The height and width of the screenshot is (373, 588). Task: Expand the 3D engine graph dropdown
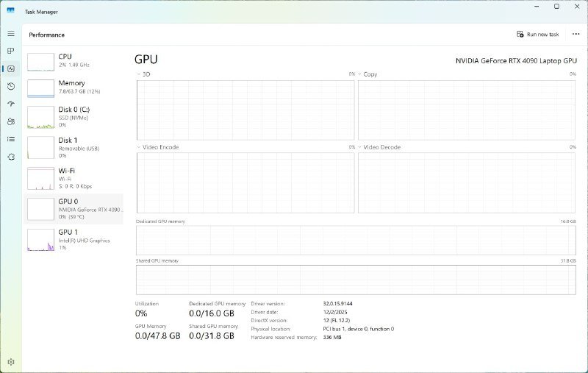pos(139,74)
